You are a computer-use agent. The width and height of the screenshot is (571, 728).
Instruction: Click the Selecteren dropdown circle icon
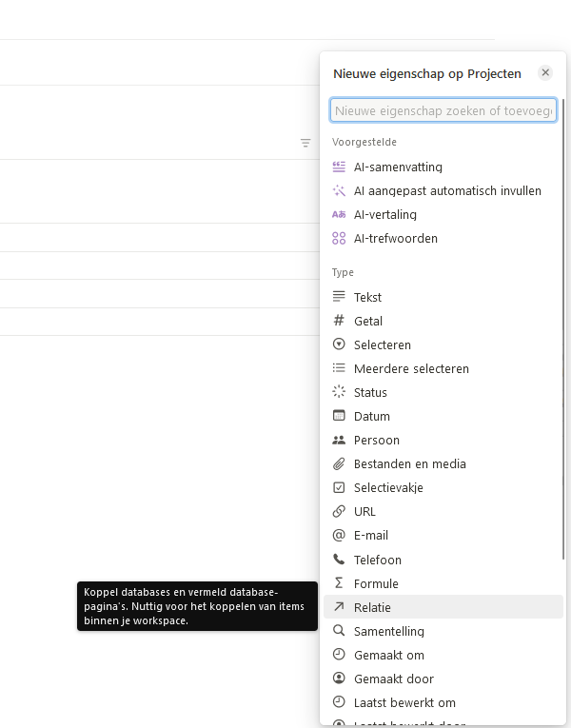[339, 344]
